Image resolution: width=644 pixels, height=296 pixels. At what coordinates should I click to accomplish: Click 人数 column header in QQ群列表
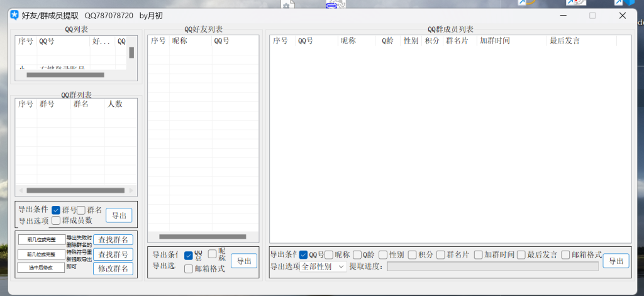[x=121, y=104]
